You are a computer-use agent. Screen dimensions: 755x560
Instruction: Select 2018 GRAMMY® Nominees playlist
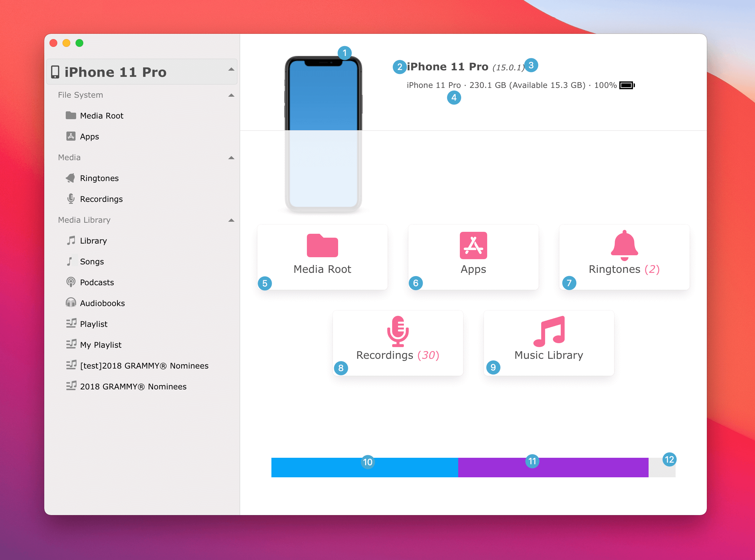click(132, 386)
